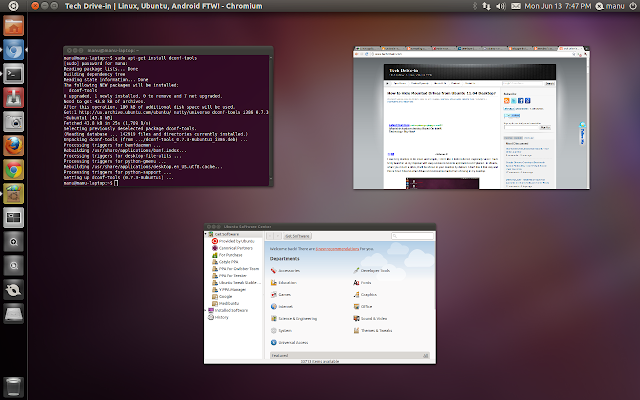Open the manu user menu
Viewport: 640px width, 400px height.
click(x=610, y=6)
